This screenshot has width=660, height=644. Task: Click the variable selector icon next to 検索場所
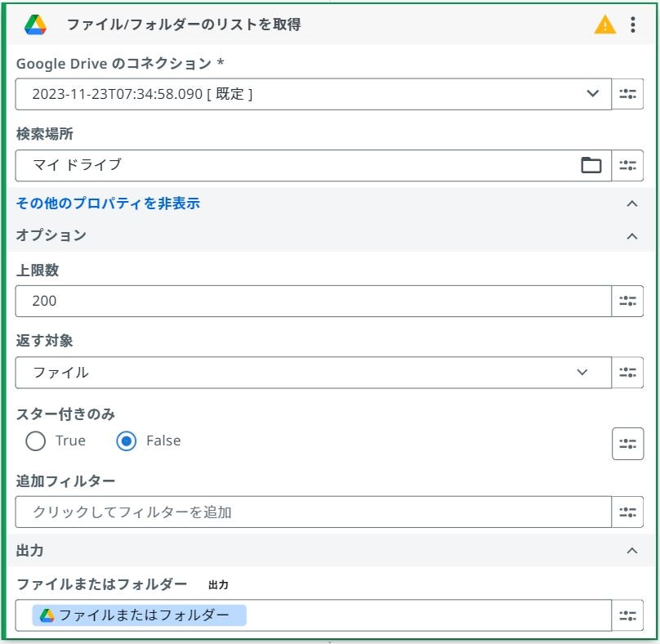628,165
